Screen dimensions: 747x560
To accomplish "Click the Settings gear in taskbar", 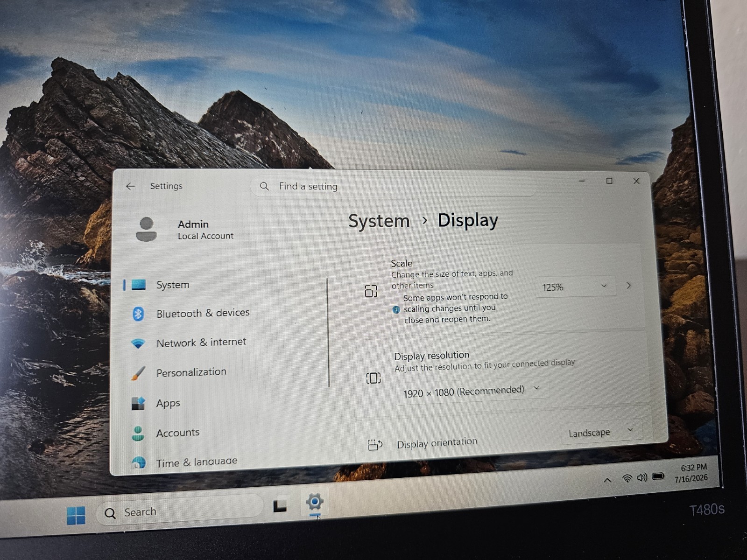I will point(315,502).
